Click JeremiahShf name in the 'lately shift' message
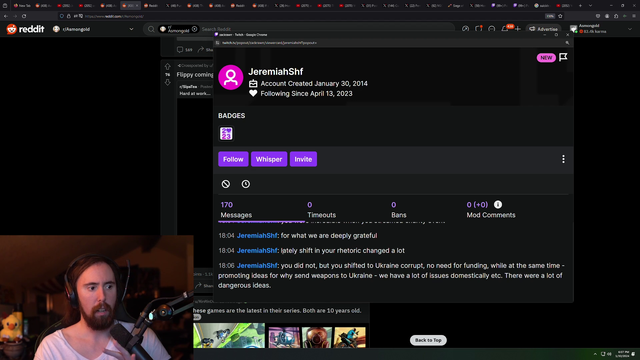The image size is (640, 360). coord(257,251)
